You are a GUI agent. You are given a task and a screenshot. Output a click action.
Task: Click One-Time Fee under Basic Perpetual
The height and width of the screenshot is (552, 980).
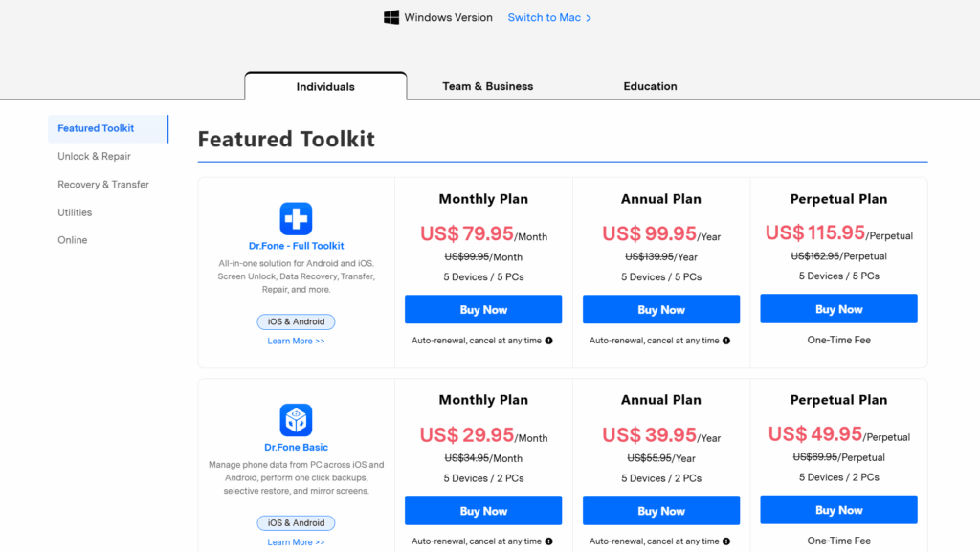[x=838, y=541]
